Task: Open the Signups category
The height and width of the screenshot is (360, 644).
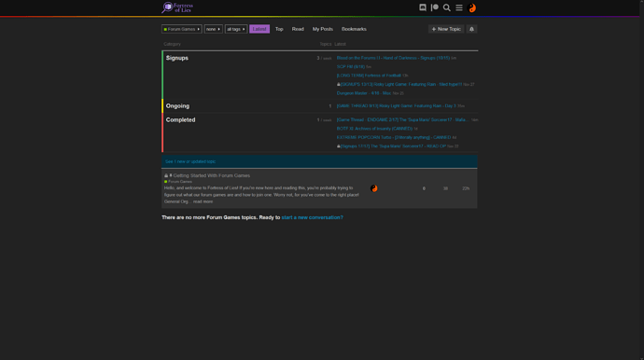Action: click(x=177, y=58)
